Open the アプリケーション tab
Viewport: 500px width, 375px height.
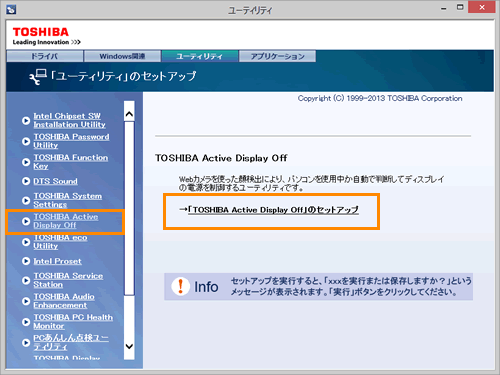click(x=277, y=56)
